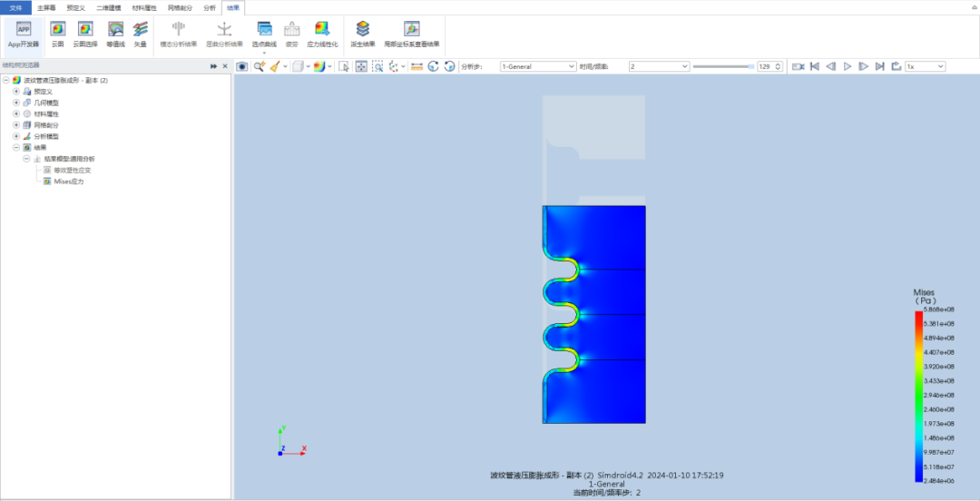Image resolution: width=980 pixels, height=501 pixels.
Task: Click the frame slider track
Action: [x=723, y=66]
